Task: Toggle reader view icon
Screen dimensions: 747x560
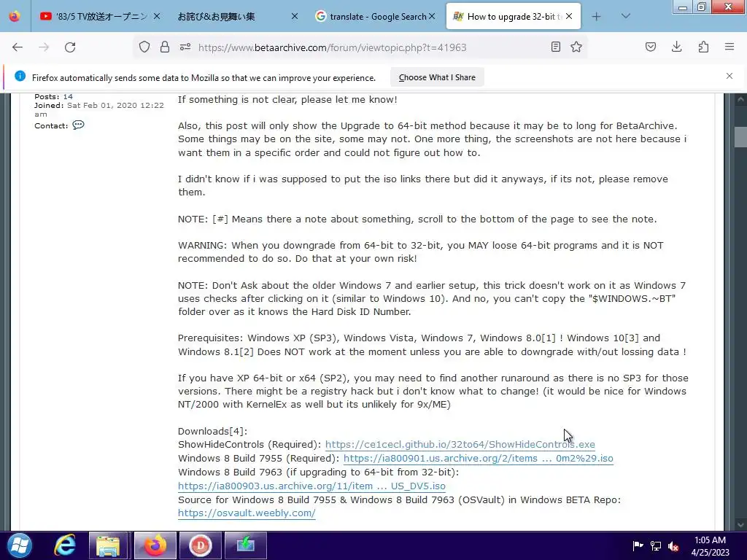Action: 555,47
